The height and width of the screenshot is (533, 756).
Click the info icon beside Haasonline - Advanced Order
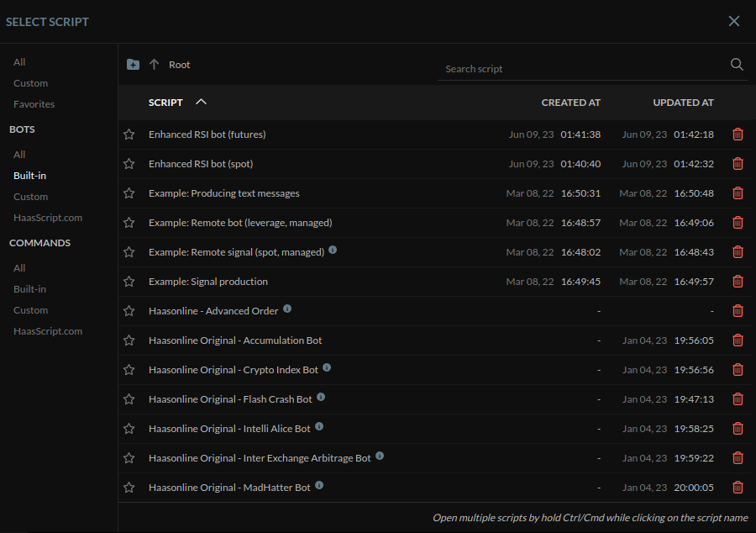point(286,310)
